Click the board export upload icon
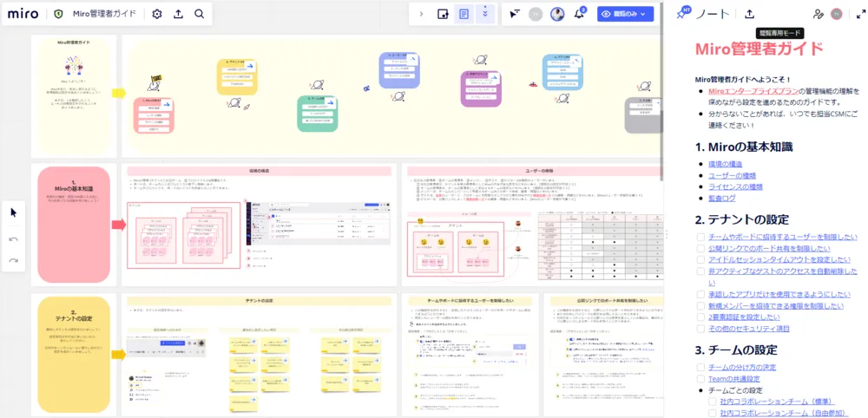This screenshot has width=868, height=418. coord(178,14)
